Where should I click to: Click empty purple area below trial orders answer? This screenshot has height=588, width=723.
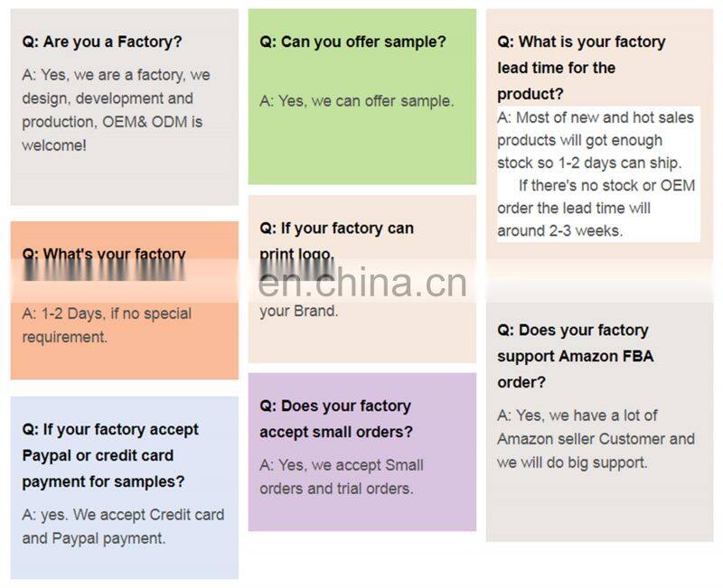coord(361,515)
